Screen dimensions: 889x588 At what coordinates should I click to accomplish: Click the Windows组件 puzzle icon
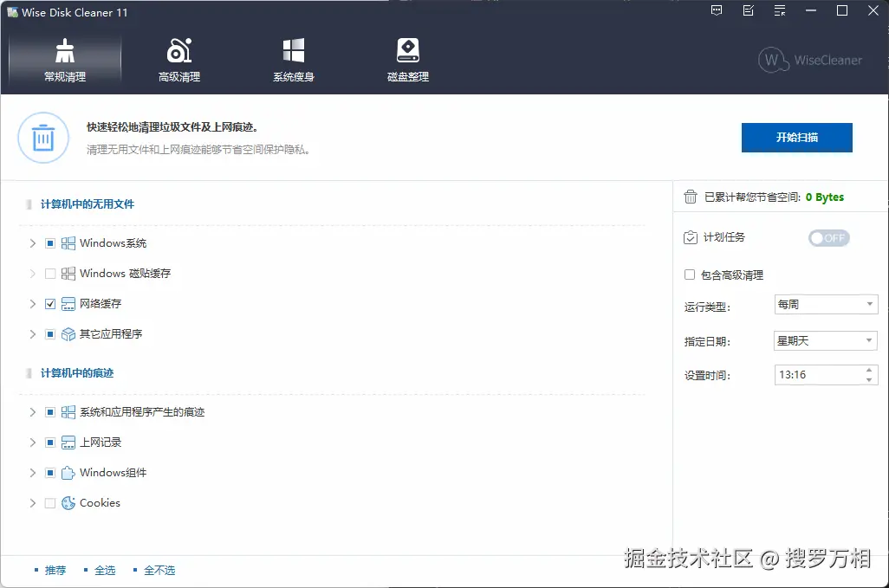(x=68, y=473)
